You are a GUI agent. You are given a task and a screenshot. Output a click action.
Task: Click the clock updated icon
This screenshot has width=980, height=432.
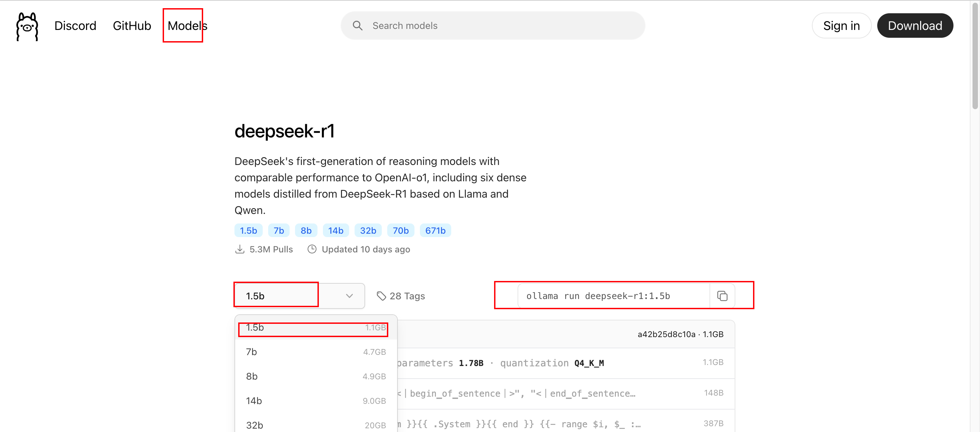tap(312, 249)
